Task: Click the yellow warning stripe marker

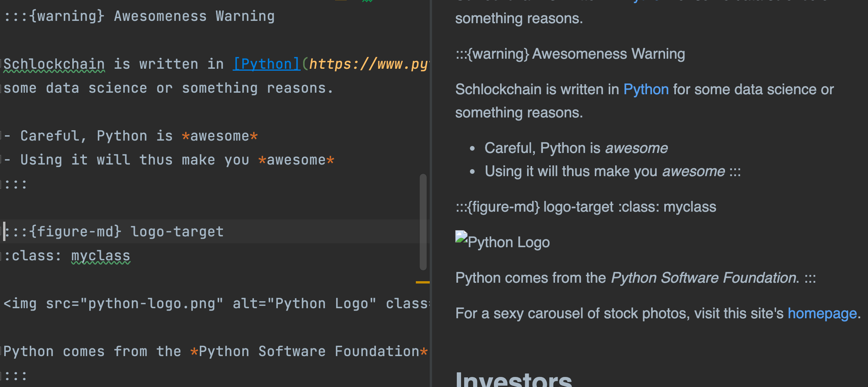Action: coord(422,282)
